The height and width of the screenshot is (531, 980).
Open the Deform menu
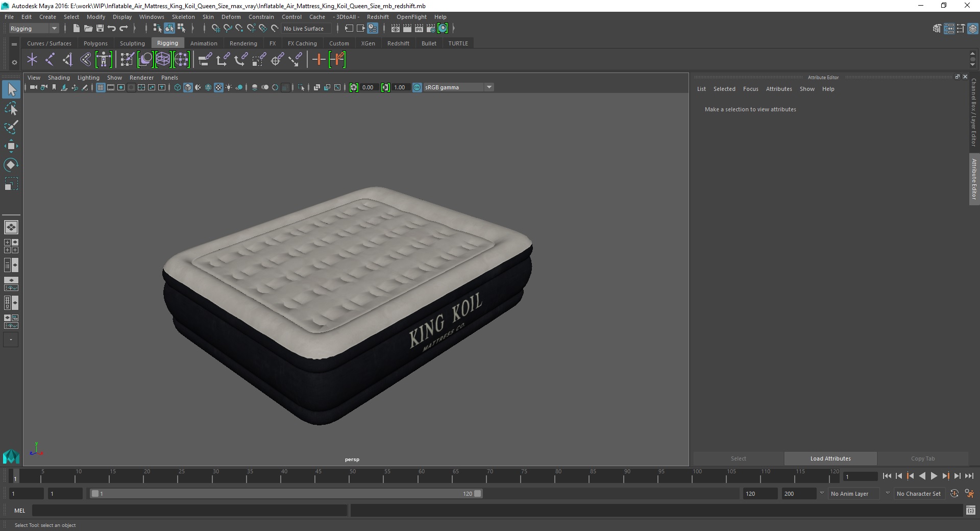pyautogui.click(x=231, y=17)
